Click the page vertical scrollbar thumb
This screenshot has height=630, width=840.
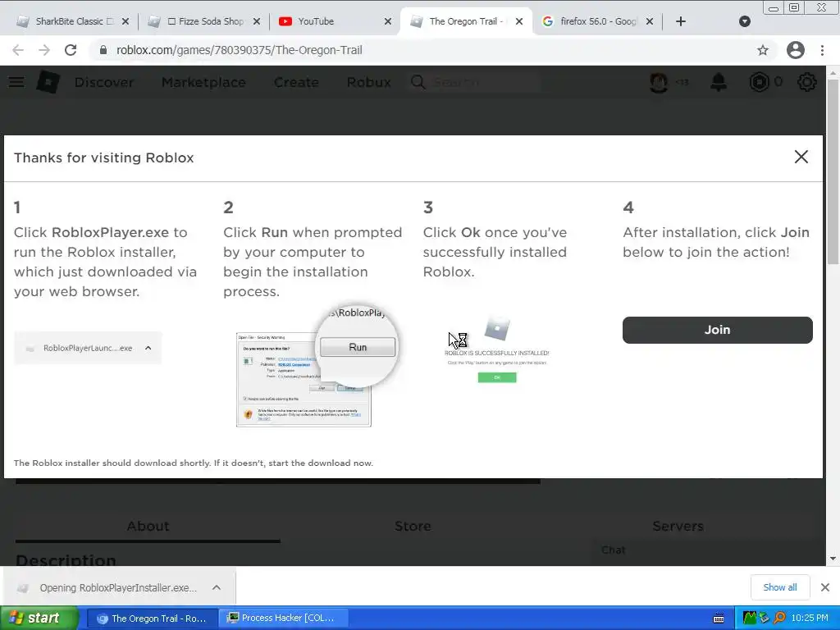coord(833,171)
